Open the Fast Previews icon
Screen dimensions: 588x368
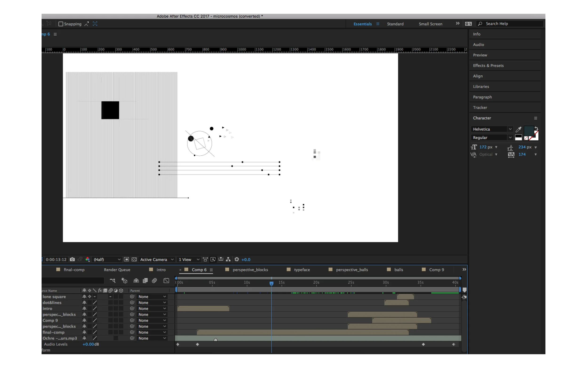(x=213, y=259)
